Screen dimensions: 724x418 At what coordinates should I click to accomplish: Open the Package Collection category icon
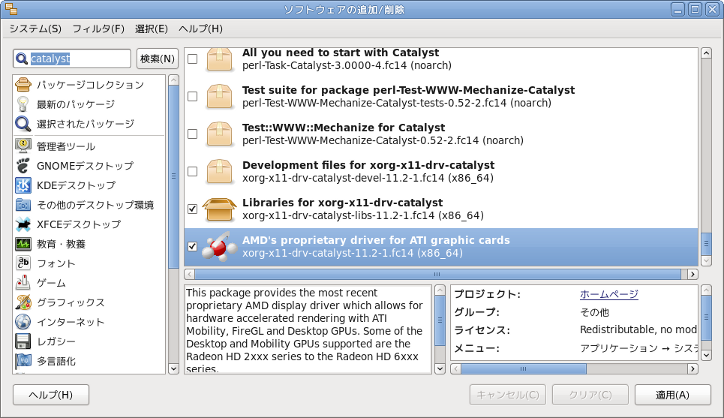point(24,85)
